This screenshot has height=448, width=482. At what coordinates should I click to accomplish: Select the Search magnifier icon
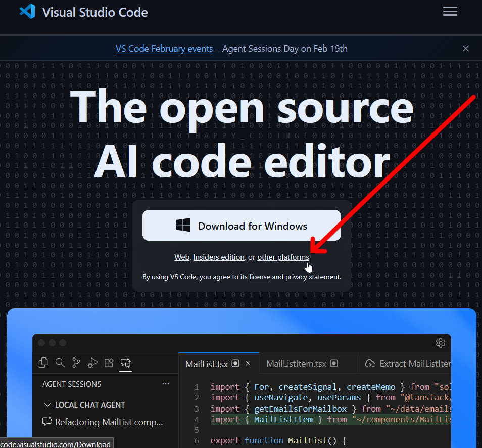click(60, 362)
